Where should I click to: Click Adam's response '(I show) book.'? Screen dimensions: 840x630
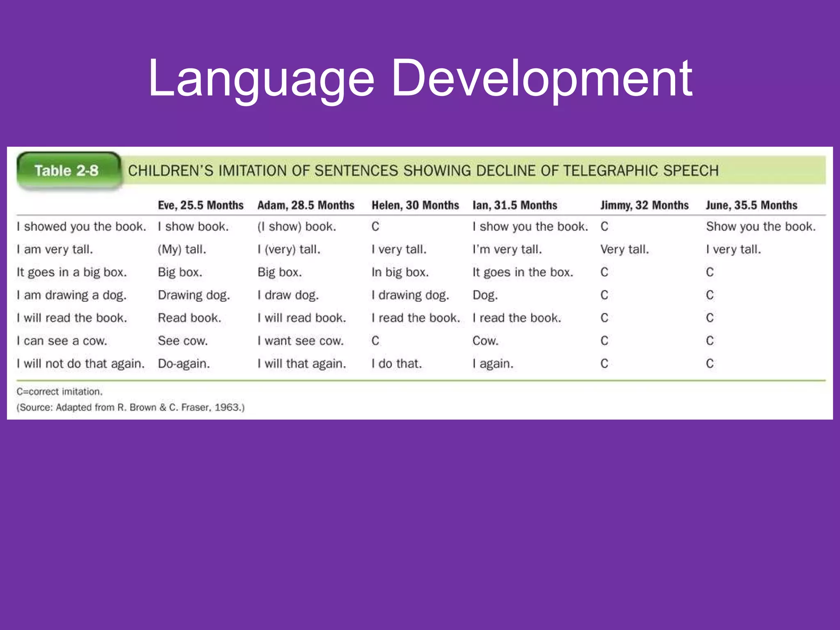click(297, 226)
